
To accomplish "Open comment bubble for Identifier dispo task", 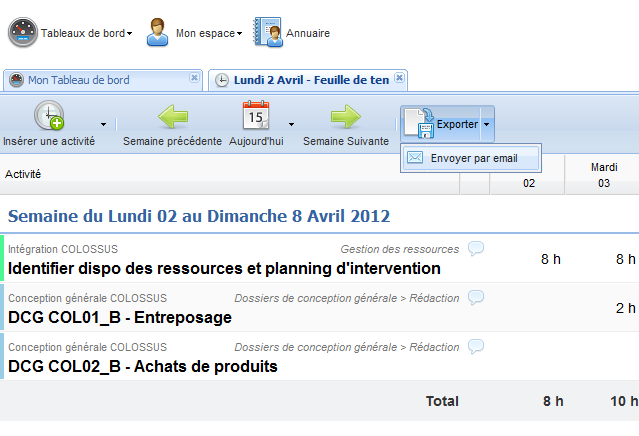I will [476, 249].
